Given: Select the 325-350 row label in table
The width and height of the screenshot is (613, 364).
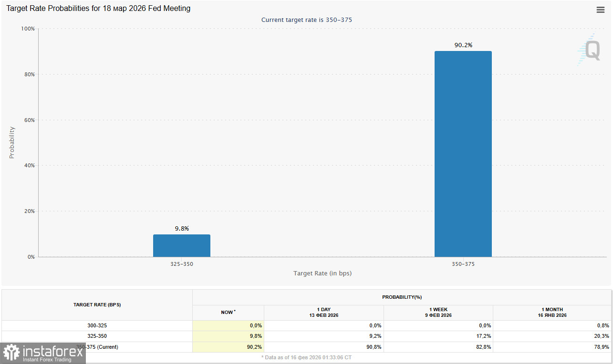Looking at the screenshot, I should click(97, 336).
